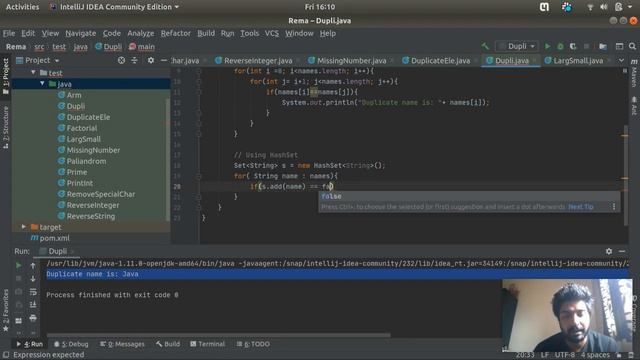Image resolution: width=640 pixels, height=360 pixels.
Task: Stop process in Run panel
Action: [18, 278]
